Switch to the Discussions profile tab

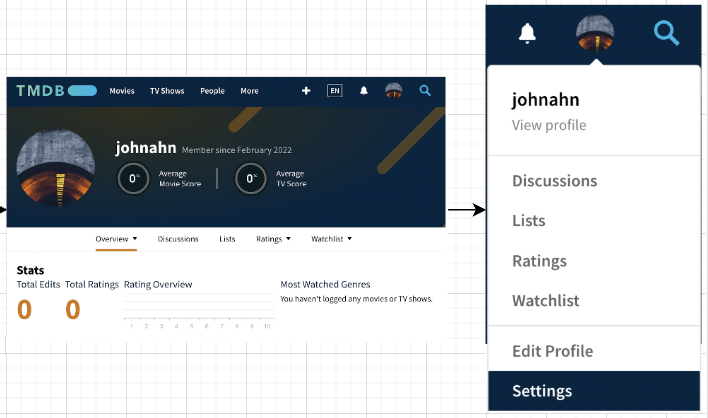(178, 239)
